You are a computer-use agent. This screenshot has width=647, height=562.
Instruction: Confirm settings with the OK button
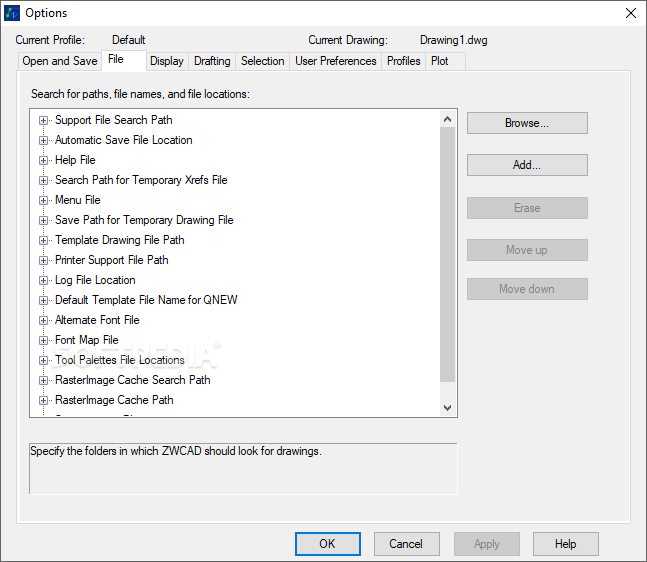[x=328, y=544]
